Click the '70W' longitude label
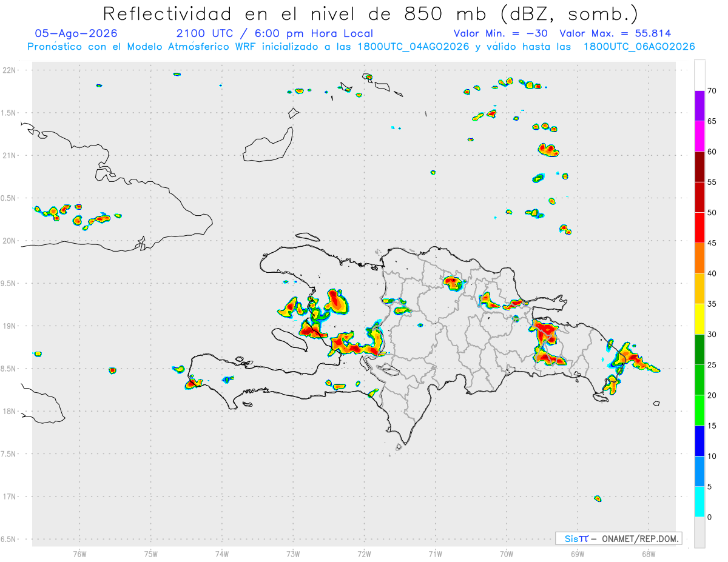 coord(507,554)
